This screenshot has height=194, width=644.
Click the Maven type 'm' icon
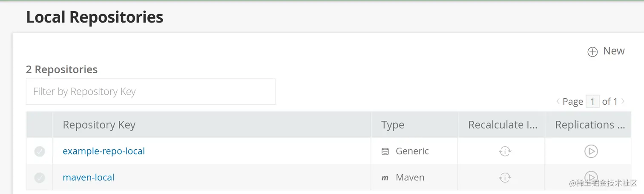pos(385,178)
